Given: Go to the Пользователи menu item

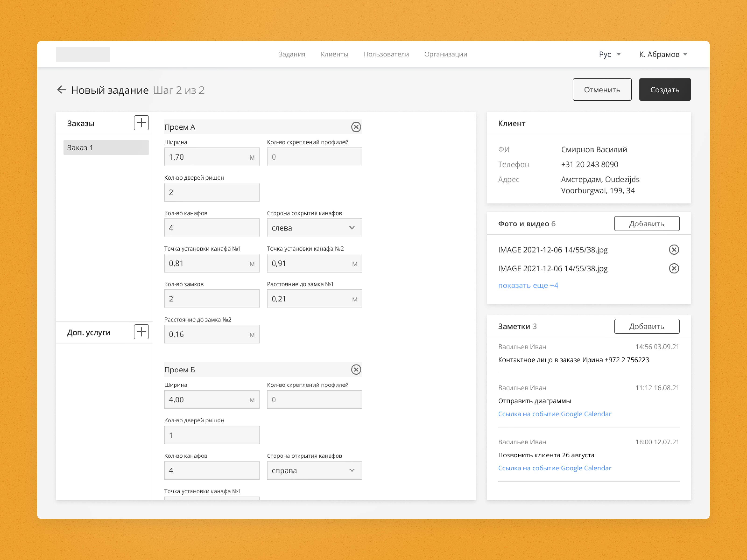Looking at the screenshot, I should (386, 54).
